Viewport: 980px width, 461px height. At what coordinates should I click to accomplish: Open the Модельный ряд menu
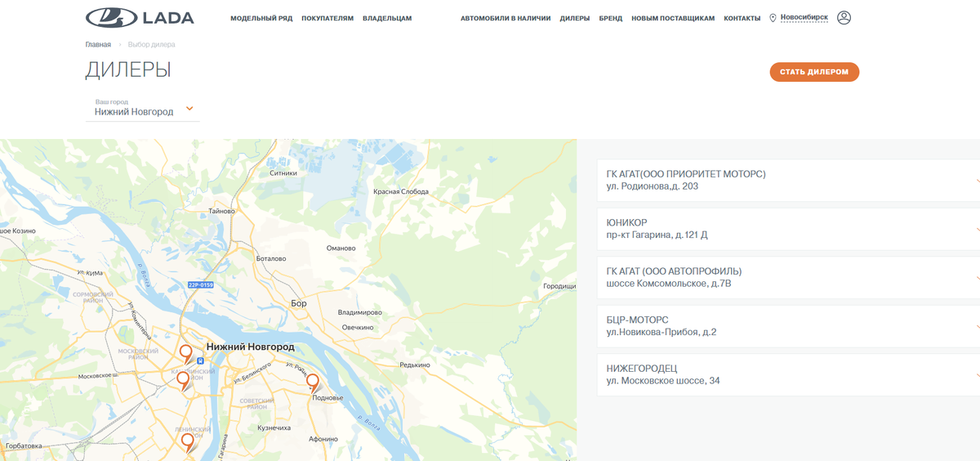pos(261,18)
